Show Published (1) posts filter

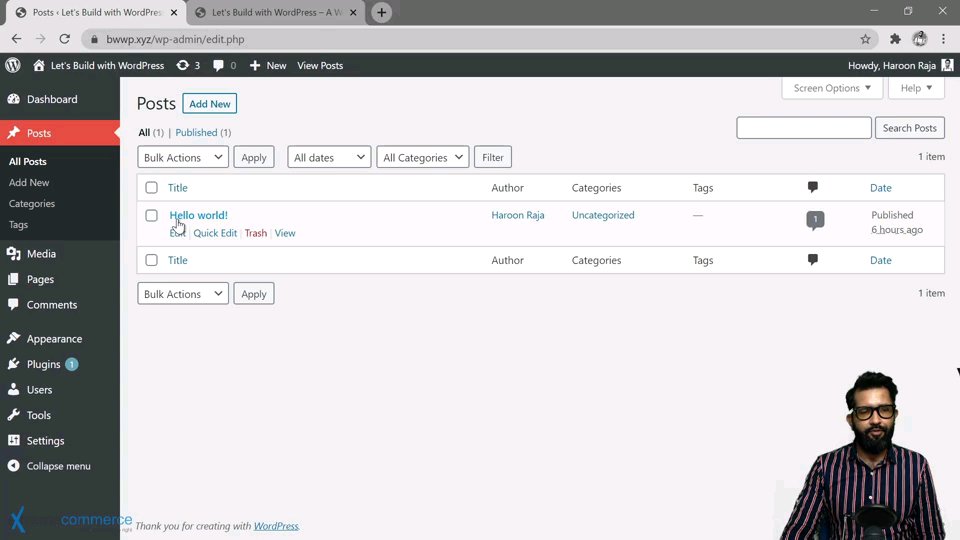[203, 132]
